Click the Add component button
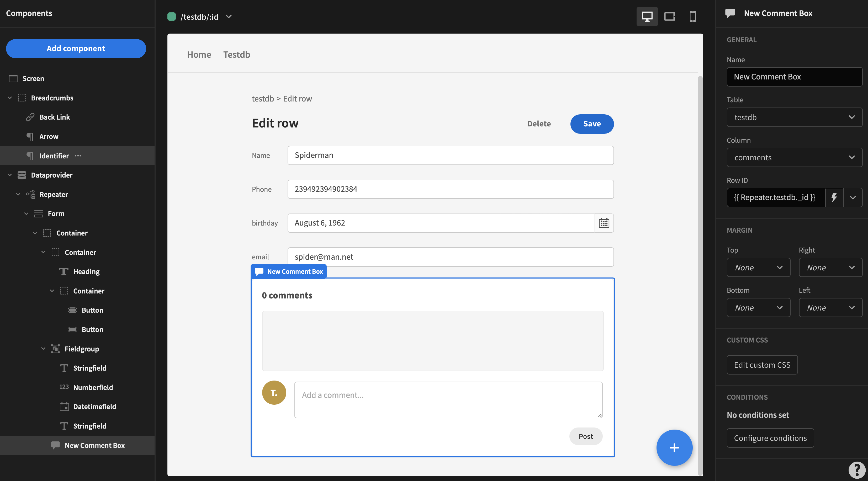This screenshot has height=481, width=868. [x=76, y=48]
